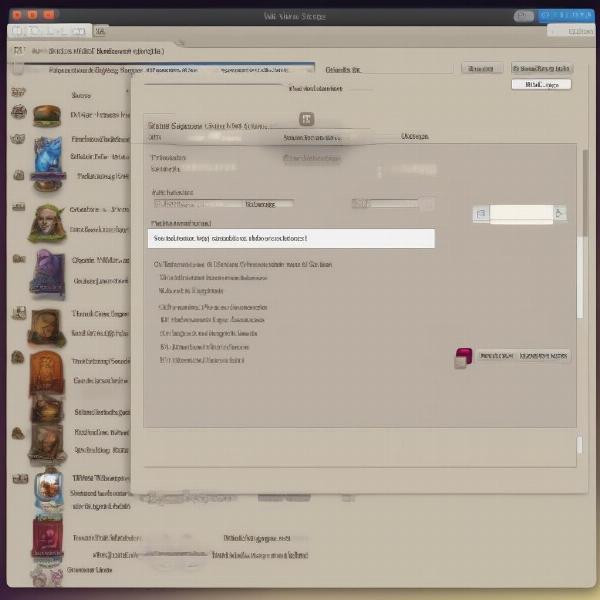Click the small icon beside the blue-framed portrait
Screen dimensions: 600x600
20,478
